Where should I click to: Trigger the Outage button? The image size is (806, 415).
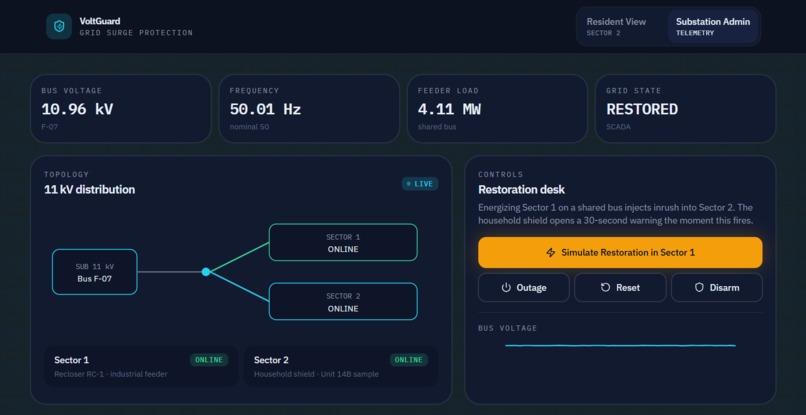coord(523,287)
